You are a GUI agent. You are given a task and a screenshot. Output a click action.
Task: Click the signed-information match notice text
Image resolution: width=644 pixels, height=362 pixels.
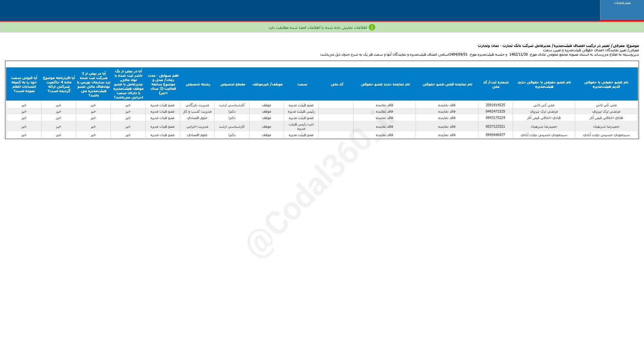pyautogui.click(x=317, y=27)
